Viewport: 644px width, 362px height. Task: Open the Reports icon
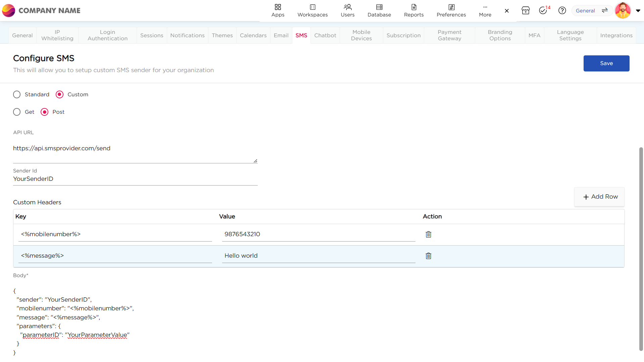413,7
